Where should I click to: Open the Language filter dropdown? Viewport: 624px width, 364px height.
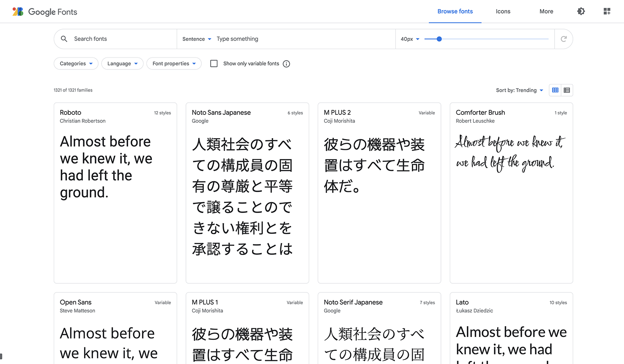point(122,64)
